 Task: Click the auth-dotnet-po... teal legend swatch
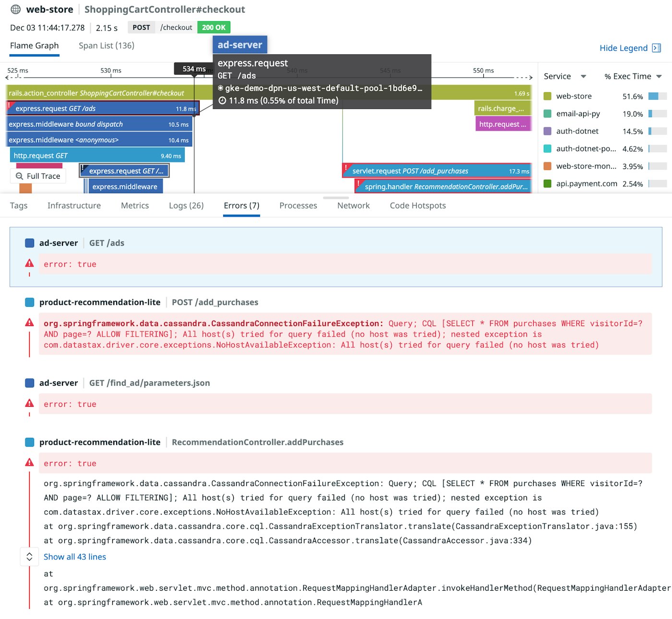coord(547,149)
